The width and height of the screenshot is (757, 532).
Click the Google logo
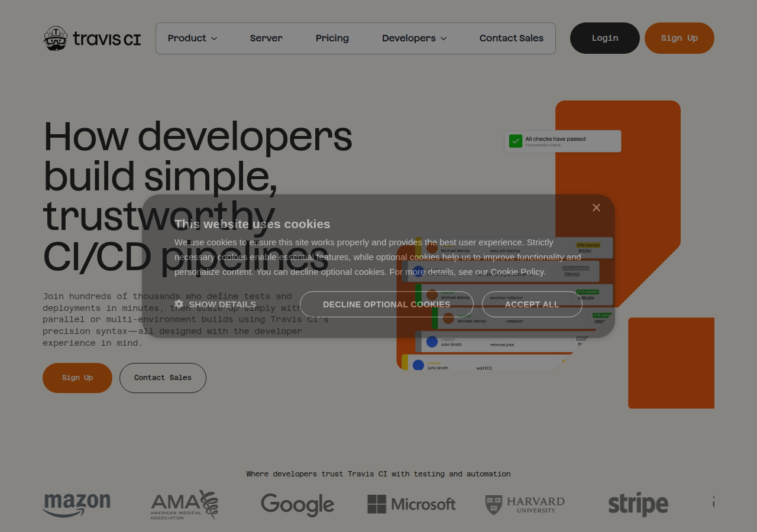click(297, 505)
